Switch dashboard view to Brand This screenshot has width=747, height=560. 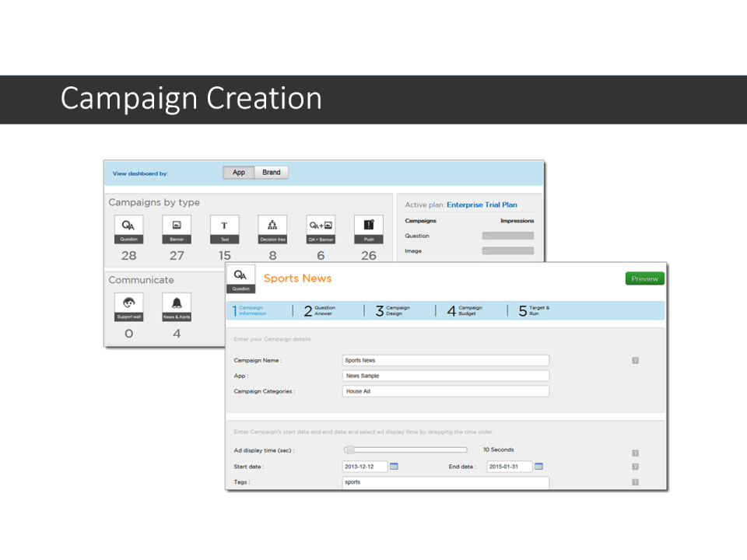[272, 172]
